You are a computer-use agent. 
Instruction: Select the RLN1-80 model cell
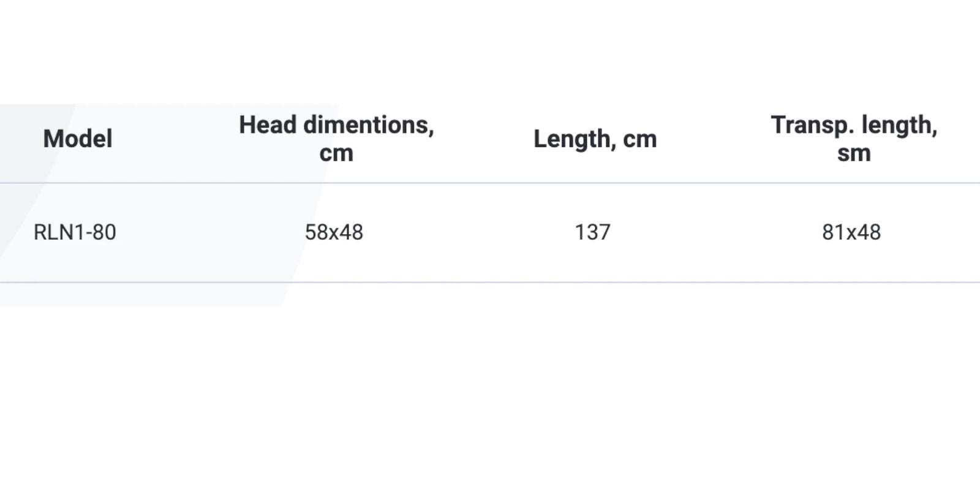75,232
